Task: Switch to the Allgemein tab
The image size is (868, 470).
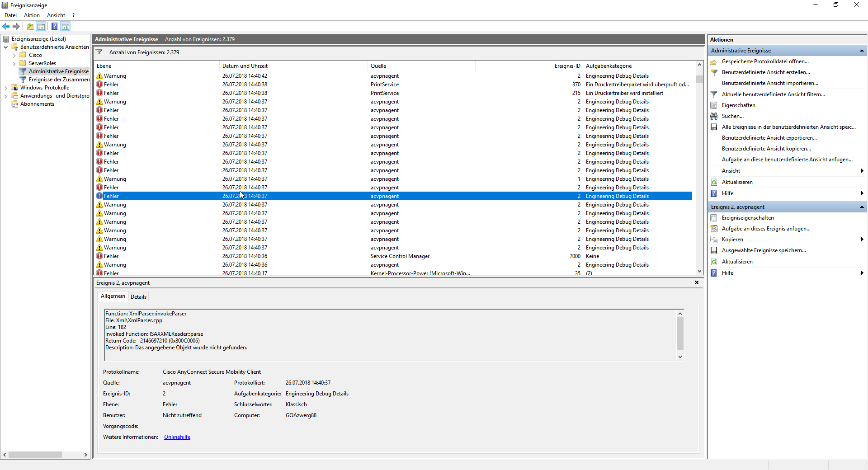Action: click(113, 296)
